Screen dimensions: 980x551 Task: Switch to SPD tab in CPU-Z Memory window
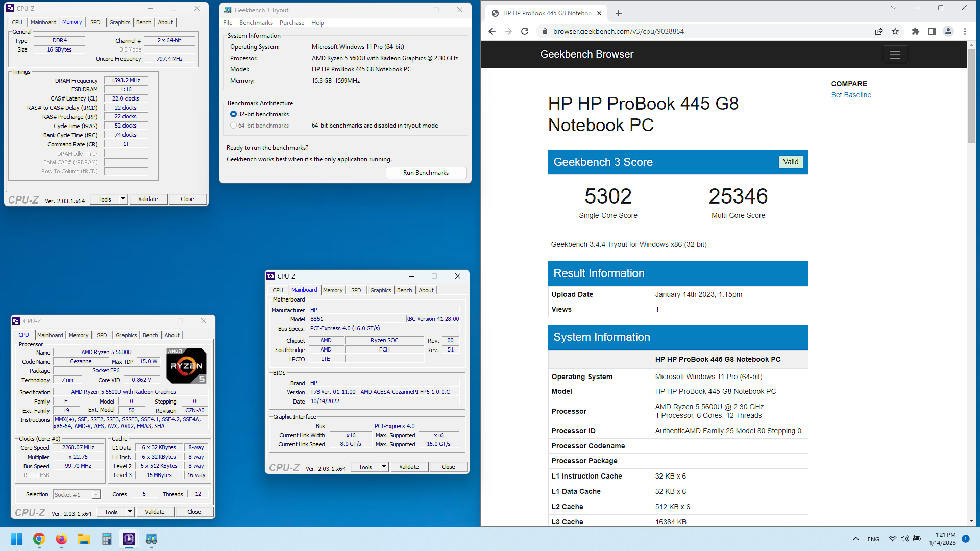(x=95, y=22)
